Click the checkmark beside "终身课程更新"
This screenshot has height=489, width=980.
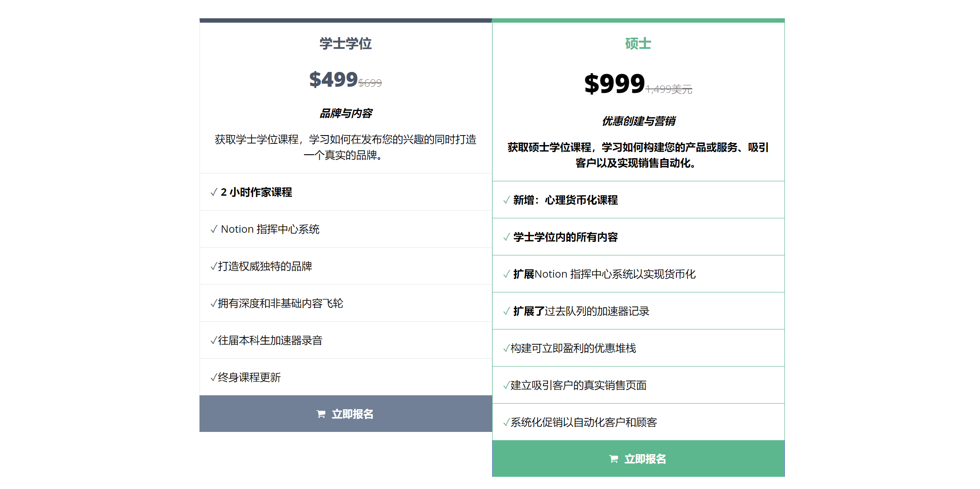(x=214, y=377)
